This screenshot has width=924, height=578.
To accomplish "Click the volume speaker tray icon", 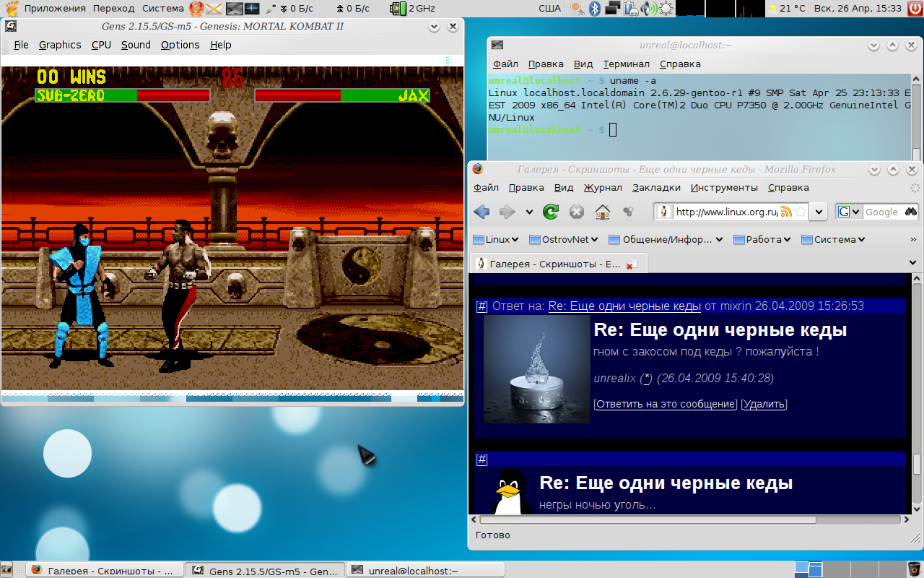I will click(x=648, y=9).
